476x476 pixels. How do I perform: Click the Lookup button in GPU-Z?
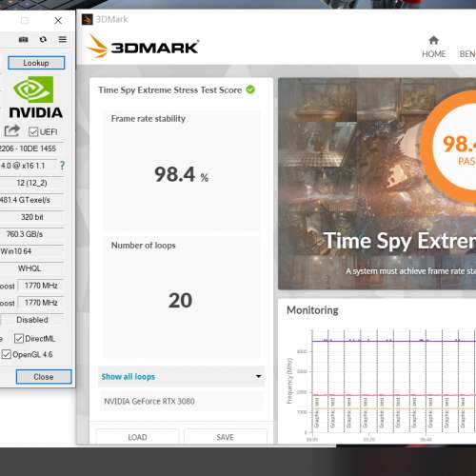click(x=36, y=63)
